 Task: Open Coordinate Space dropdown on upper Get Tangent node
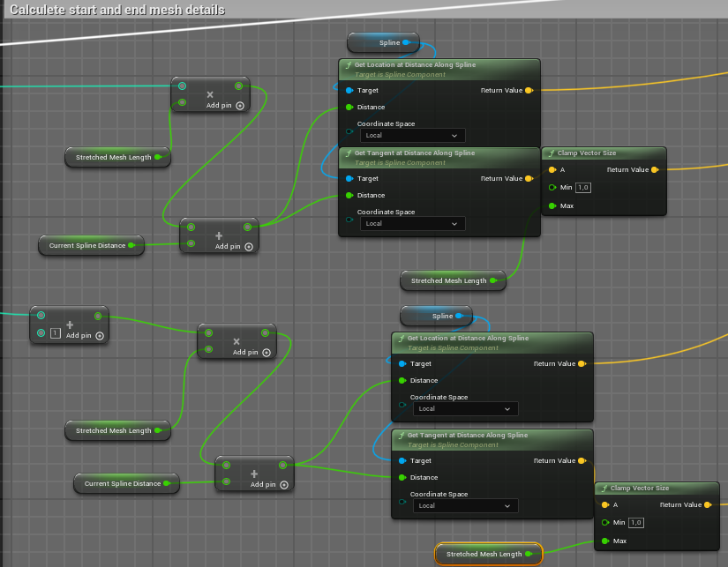pos(412,224)
